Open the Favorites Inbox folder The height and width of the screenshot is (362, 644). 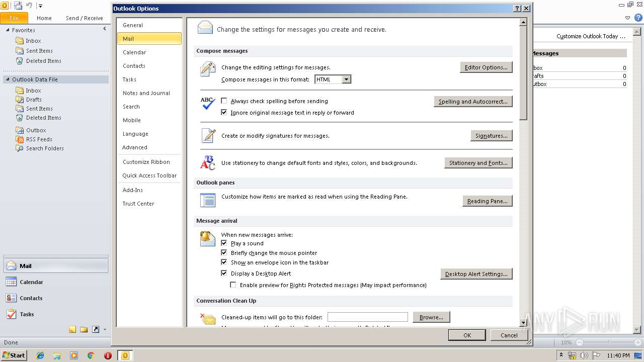pyautogui.click(x=33, y=41)
